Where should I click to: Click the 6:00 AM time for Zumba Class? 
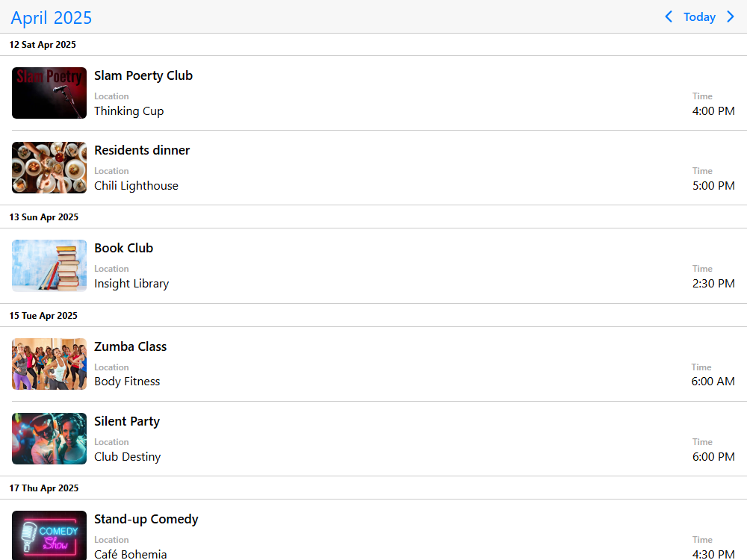713,382
